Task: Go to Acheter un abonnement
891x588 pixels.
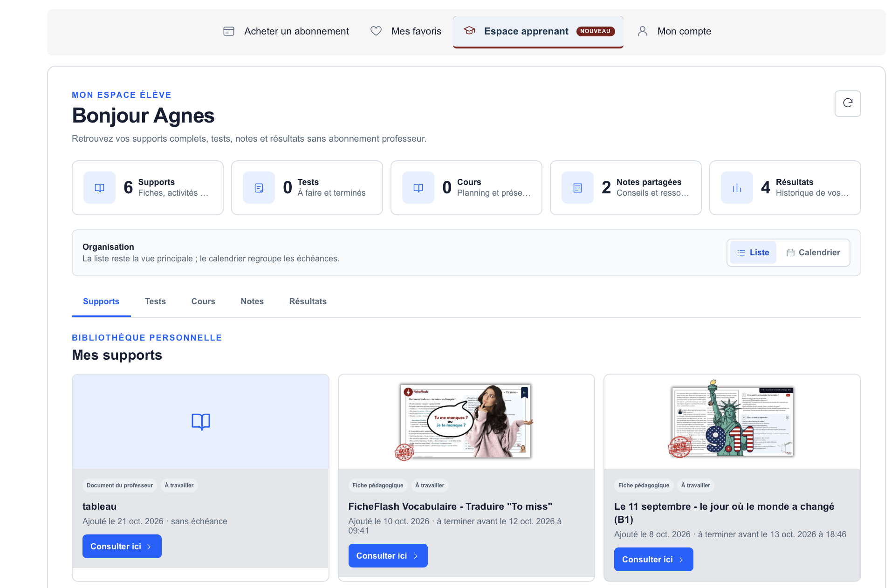Action: coord(286,31)
